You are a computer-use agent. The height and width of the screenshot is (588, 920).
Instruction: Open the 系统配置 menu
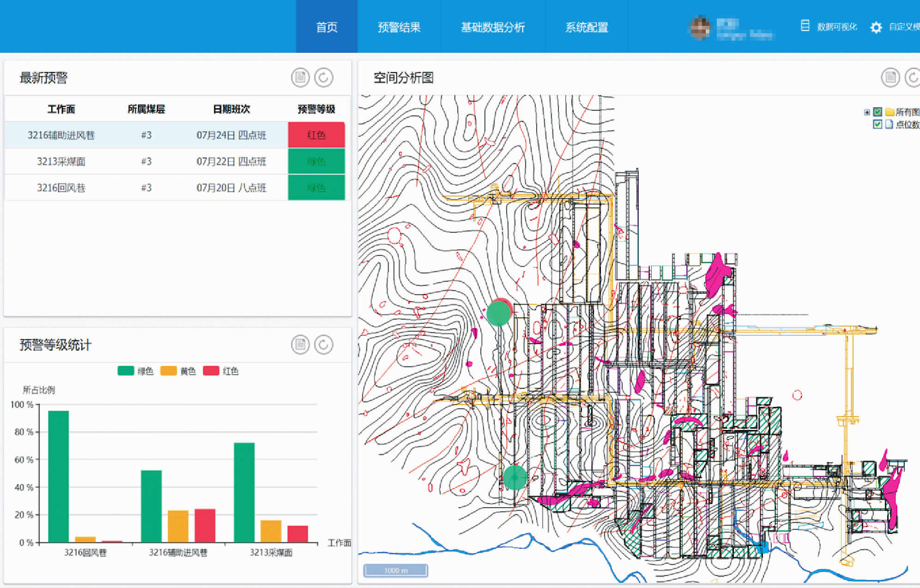pos(587,27)
